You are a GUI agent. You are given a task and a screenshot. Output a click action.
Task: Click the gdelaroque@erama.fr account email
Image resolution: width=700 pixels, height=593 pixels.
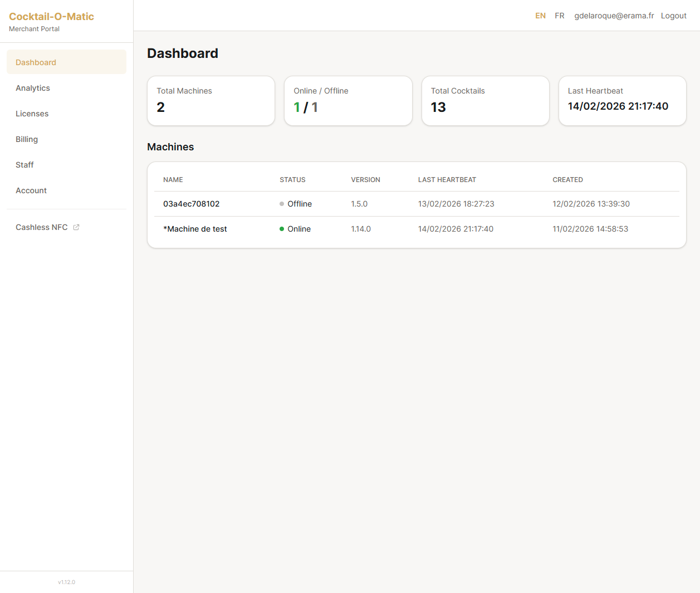click(614, 16)
